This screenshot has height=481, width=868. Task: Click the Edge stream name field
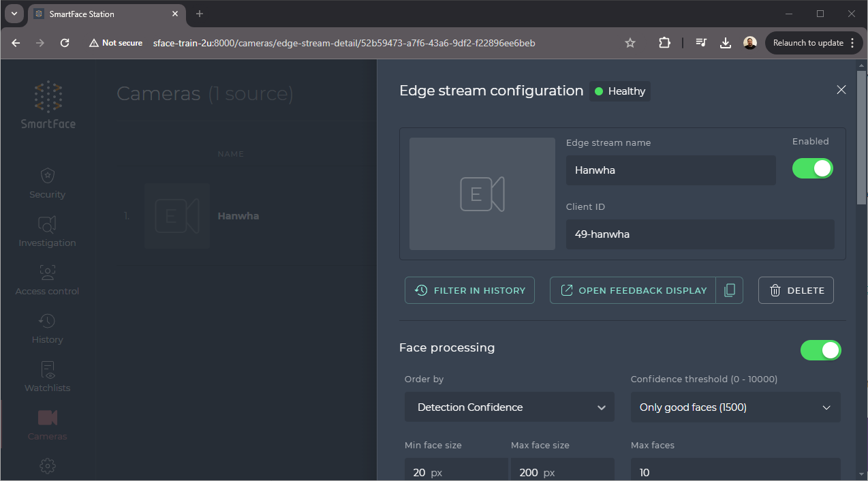pos(671,170)
